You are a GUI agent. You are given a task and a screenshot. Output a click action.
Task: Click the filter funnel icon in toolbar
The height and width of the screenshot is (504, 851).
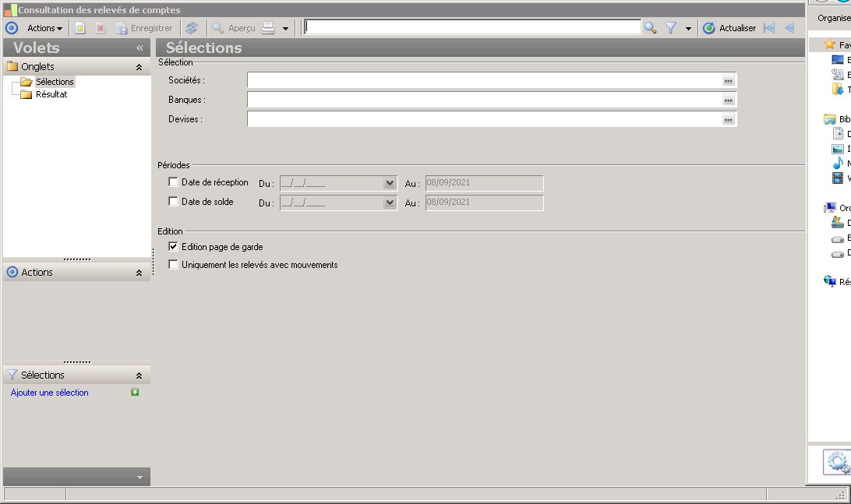tap(671, 28)
